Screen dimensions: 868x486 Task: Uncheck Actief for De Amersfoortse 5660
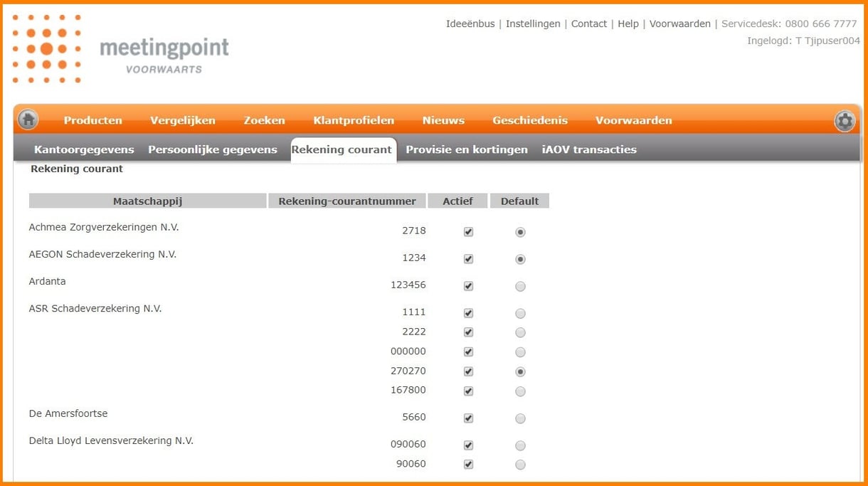468,418
